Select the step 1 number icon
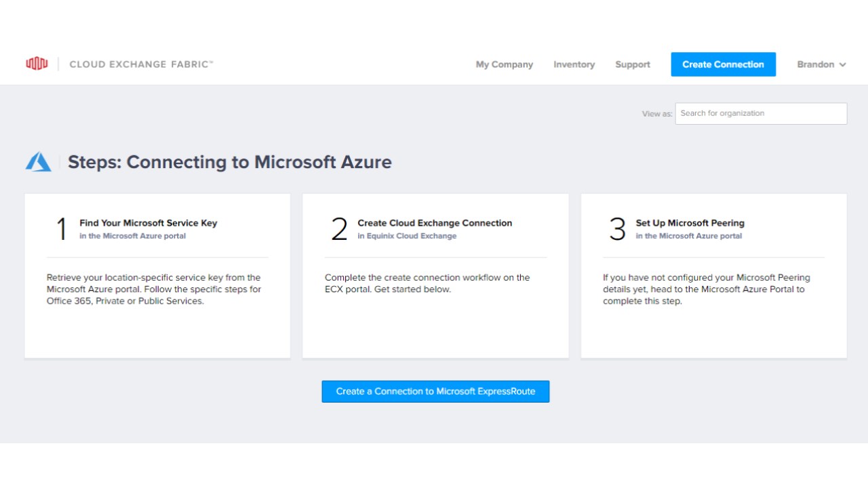868x488 pixels. tap(61, 229)
